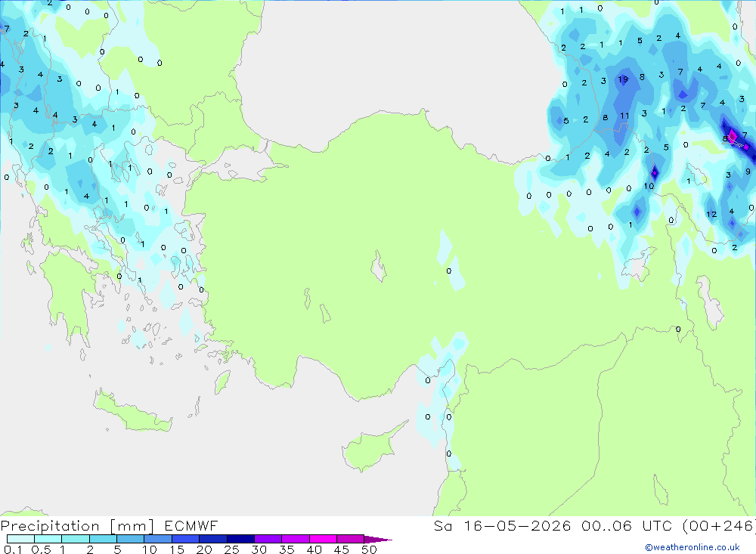This screenshot has width=756, height=554.
Task: Click the precipitation value '12' on the map
Action: (x=711, y=214)
